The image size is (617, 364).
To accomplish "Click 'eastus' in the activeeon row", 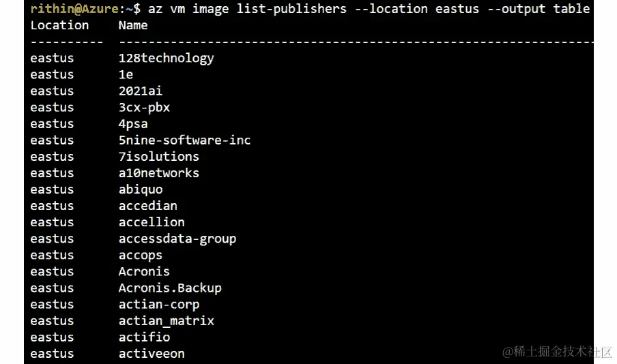I will pyautogui.click(x=53, y=353).
